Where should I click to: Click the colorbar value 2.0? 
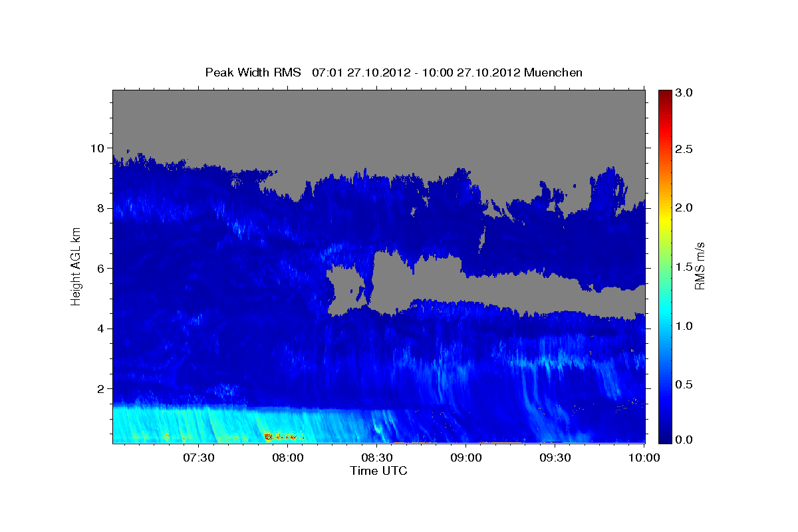pyautogui.click(x=685, y=207)
